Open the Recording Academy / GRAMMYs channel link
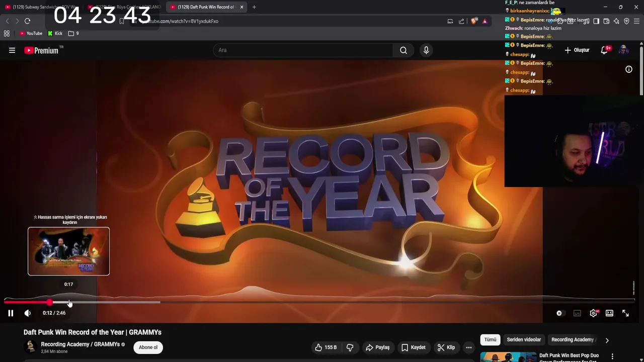 pos(80,344)
